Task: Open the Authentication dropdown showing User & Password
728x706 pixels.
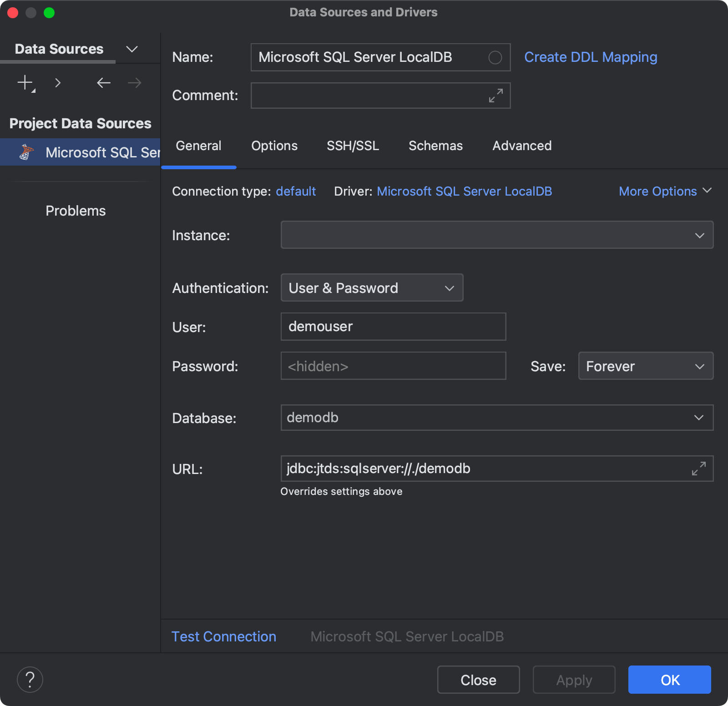Action: click(449, 287)
